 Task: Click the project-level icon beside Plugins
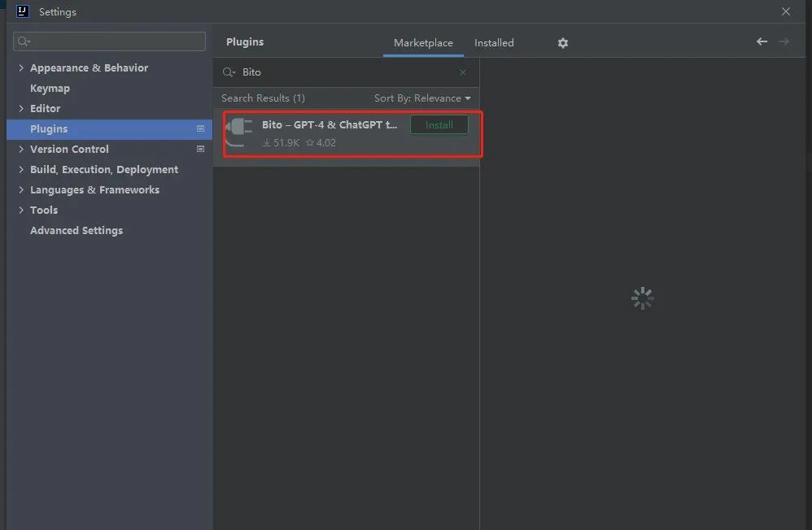pos(200,128)
